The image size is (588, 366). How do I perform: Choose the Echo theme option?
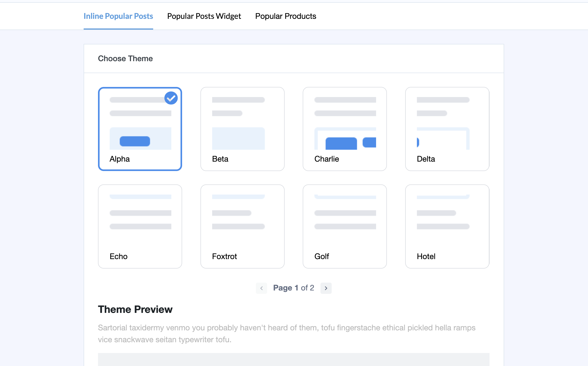140,226
